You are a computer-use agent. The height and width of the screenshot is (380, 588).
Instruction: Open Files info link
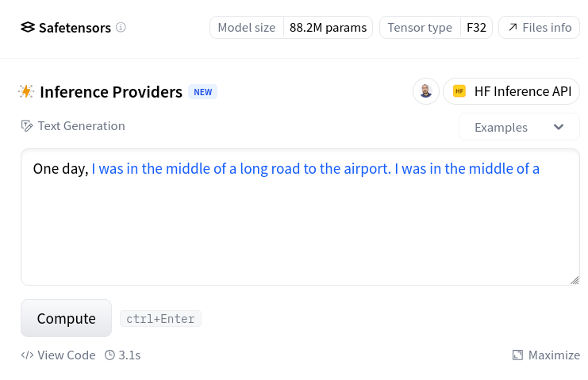coord(540,28)
